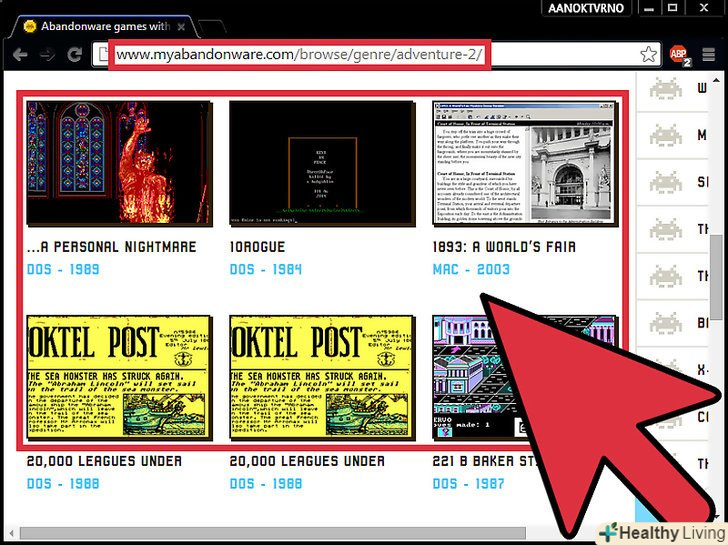Click the horizontal scrollbar thumb
The width and height of the screenshot is (728, 545).
273,532
